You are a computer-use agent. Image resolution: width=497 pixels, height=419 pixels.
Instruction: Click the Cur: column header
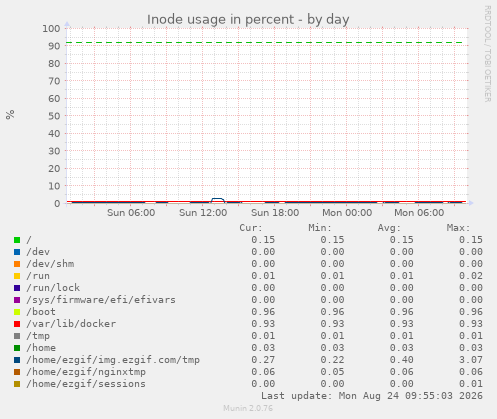[x=251, y=228]
